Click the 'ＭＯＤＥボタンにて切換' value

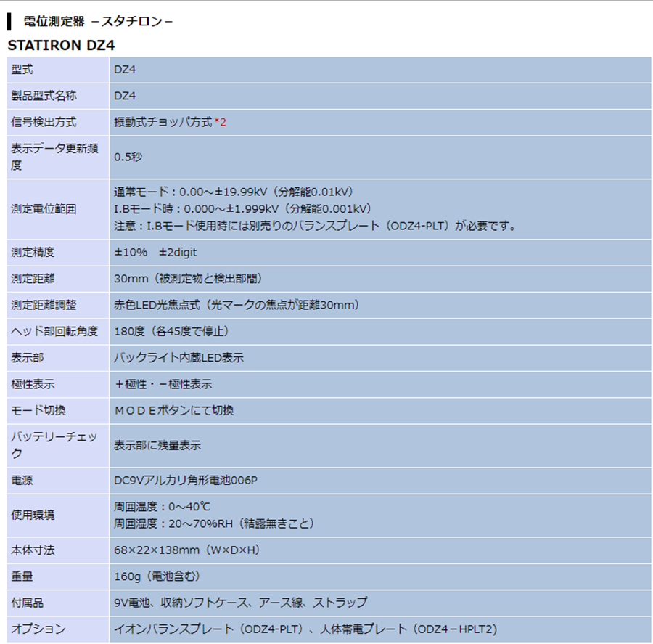(x=174, y=410)
